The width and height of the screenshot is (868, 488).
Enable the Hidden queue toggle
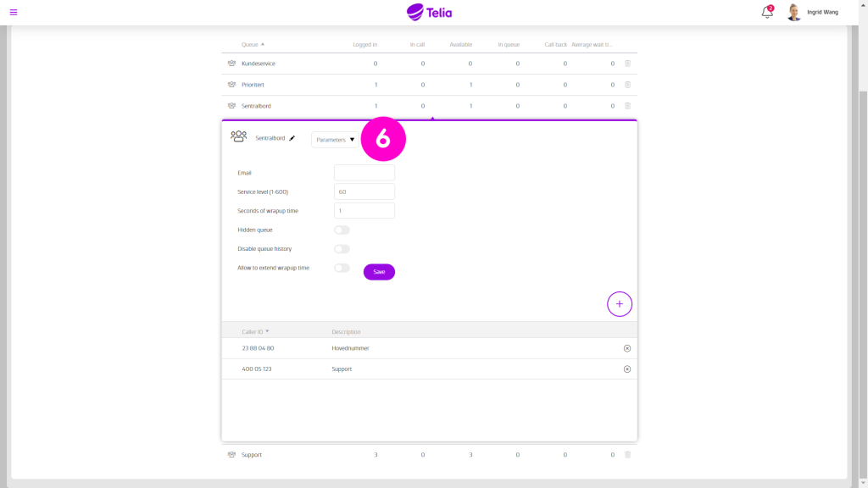tap(342, 230)
